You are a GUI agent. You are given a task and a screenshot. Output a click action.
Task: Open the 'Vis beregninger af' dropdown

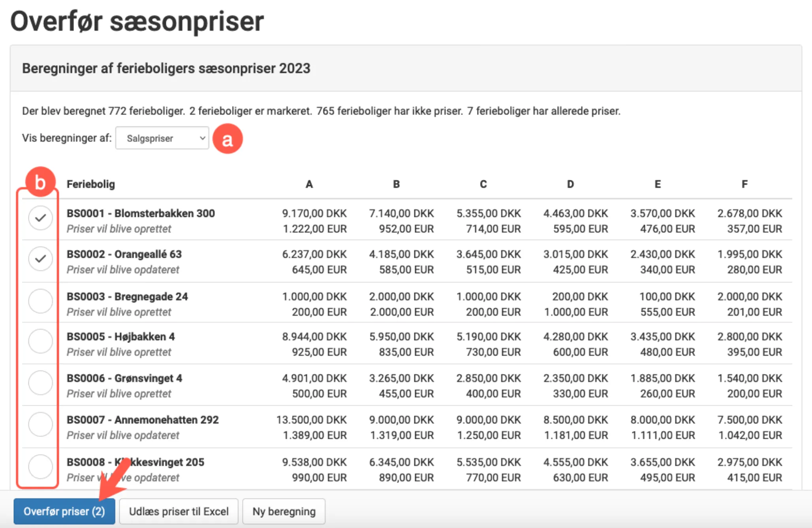pos(162,138)
